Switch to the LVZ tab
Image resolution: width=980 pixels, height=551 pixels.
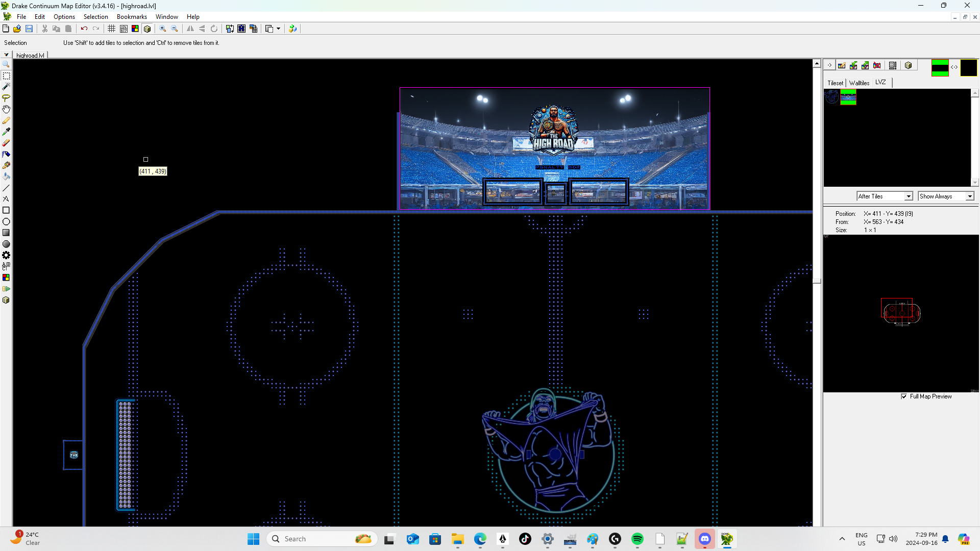pyautogui.click(x=881, y=82)
